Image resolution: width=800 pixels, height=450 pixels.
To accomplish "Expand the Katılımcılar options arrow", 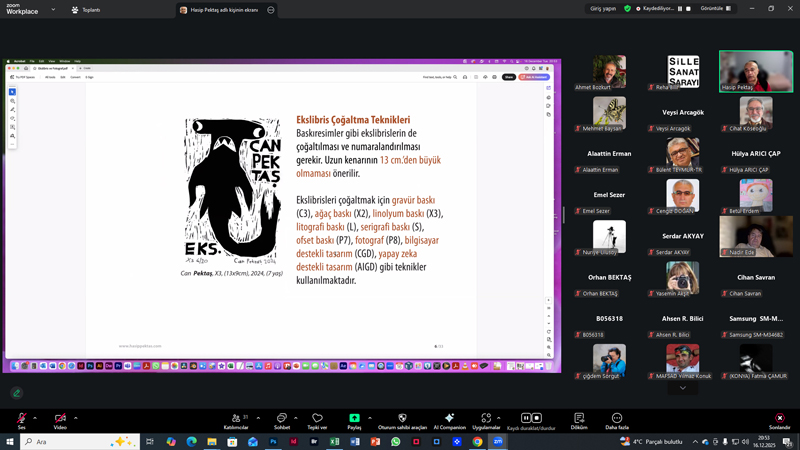I will [258, 418].
